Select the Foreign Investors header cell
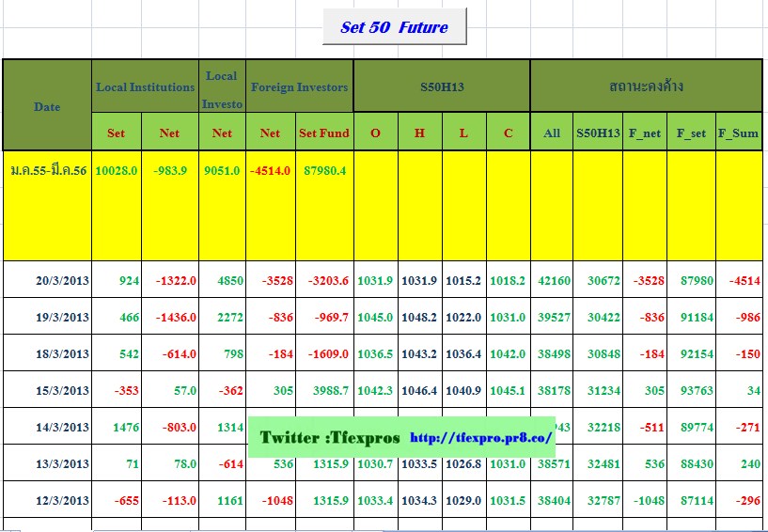The width and height of the screenshot is (768, 532). pos(300,87)
